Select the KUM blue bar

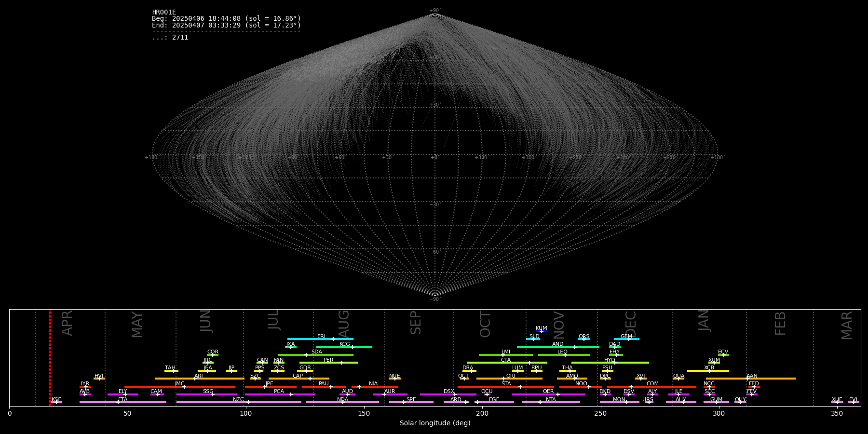[542, 331]
